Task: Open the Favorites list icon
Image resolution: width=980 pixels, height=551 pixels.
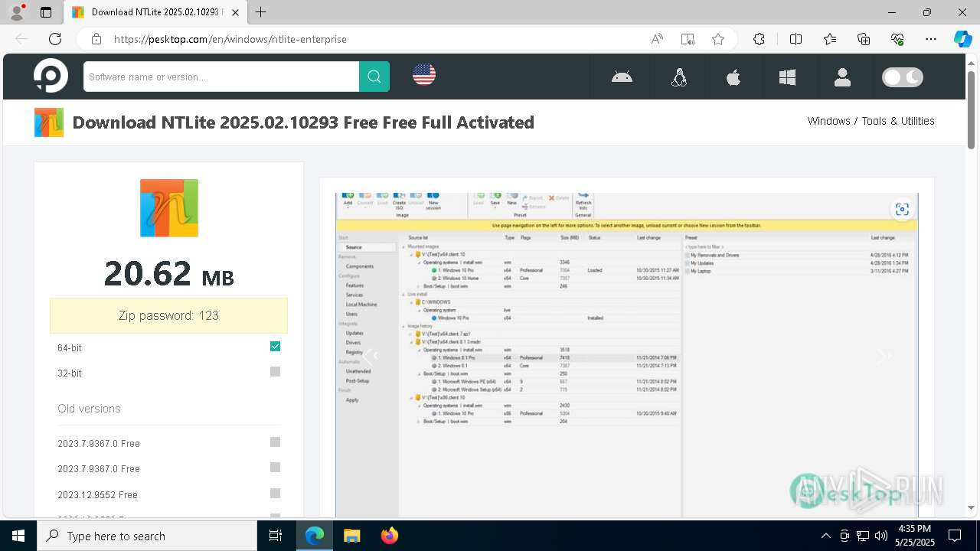Action: click(830, 39)
